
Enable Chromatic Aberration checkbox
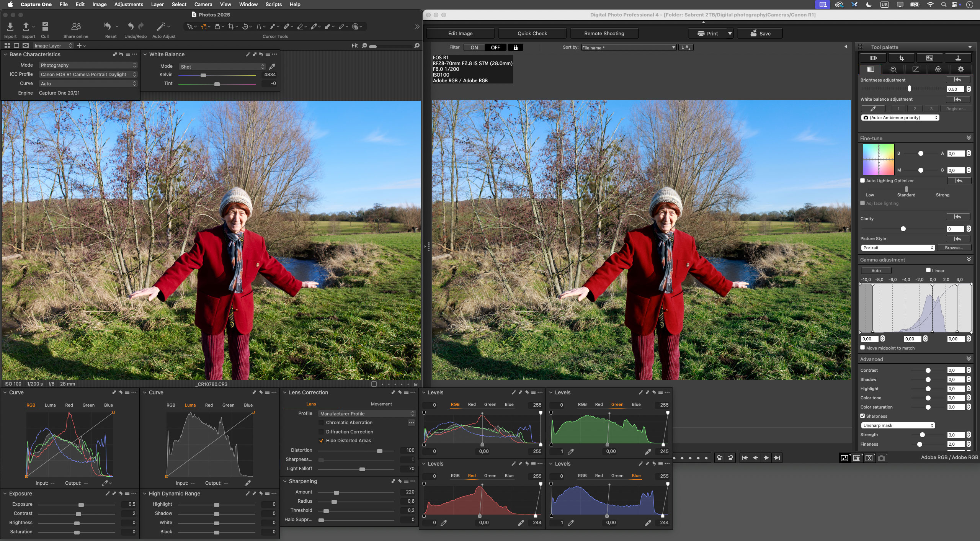coord(321,423)
